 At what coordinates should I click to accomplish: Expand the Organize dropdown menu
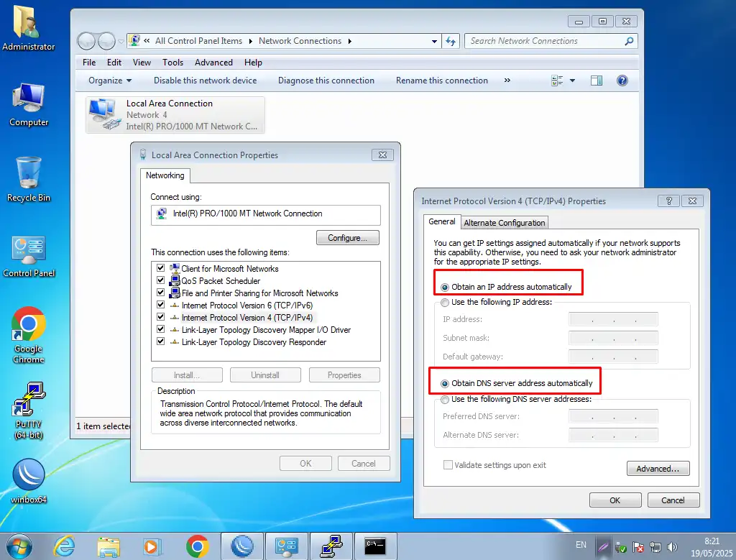(x=110, y=81)
